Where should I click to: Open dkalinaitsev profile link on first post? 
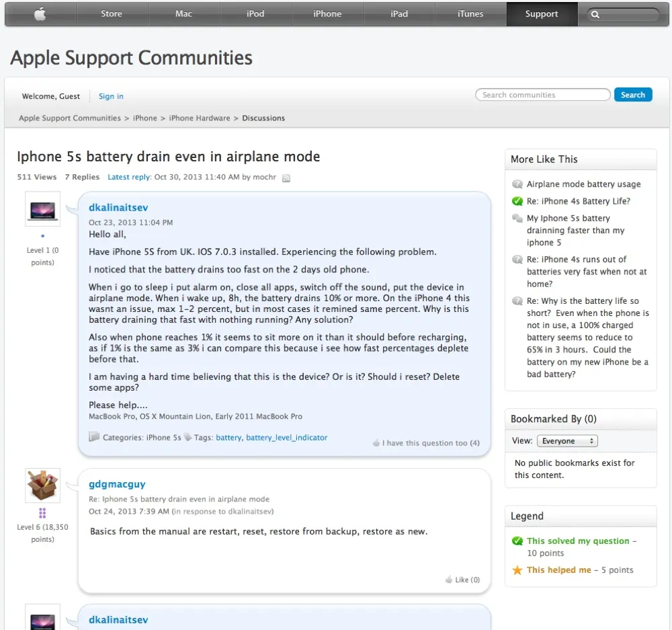[x=118, y=208]
